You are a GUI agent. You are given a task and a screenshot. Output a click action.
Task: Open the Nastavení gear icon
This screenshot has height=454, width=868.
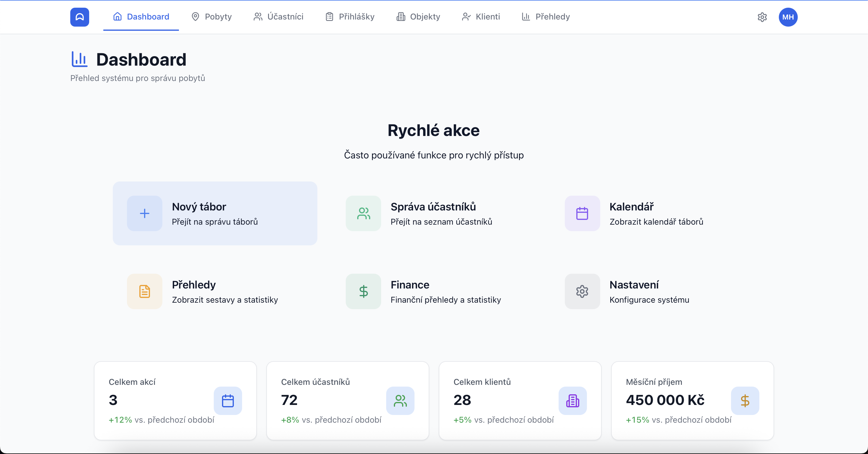click(x=582, y=291)
